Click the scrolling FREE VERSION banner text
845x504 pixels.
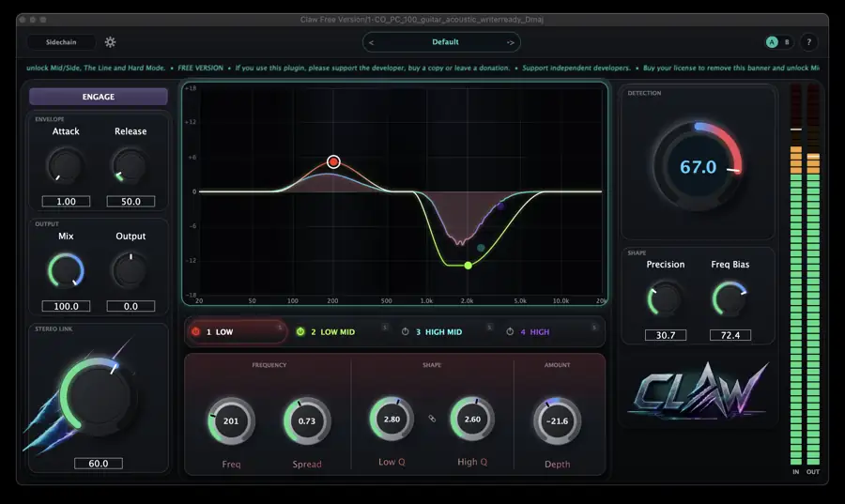422,68
